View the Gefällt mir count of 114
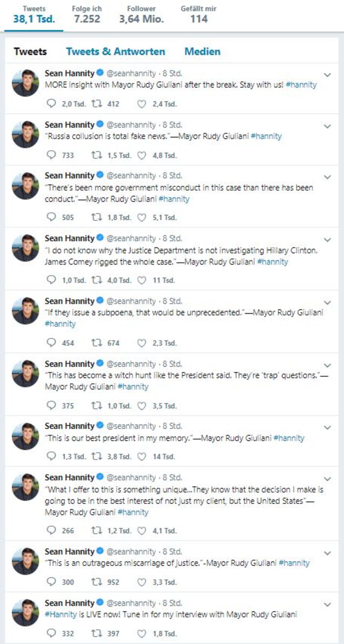Viewport: 344px width, 644px height. [199, 15]
